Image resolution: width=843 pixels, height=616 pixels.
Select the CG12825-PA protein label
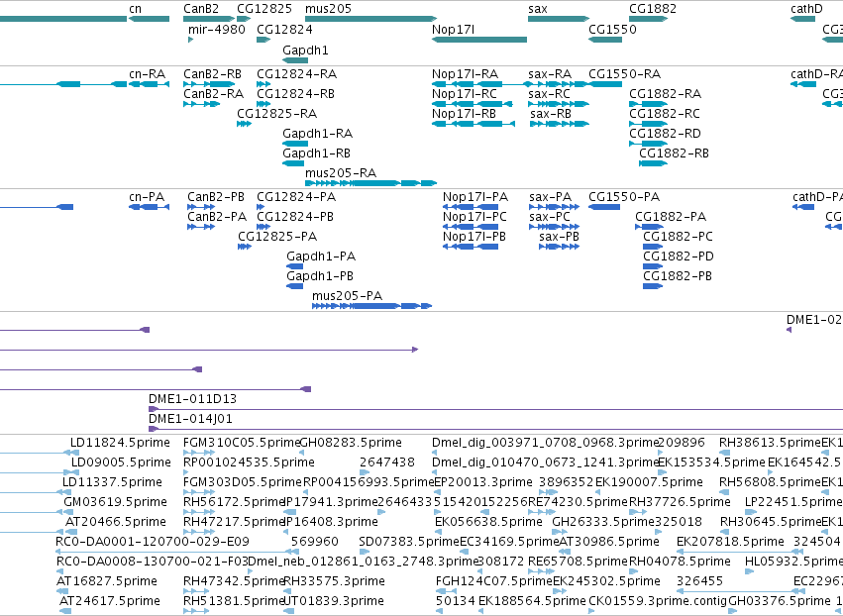coord(277,237)
